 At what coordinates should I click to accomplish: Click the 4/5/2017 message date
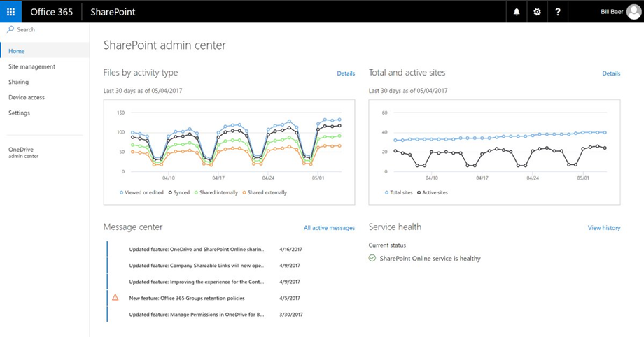coord(290,299)
